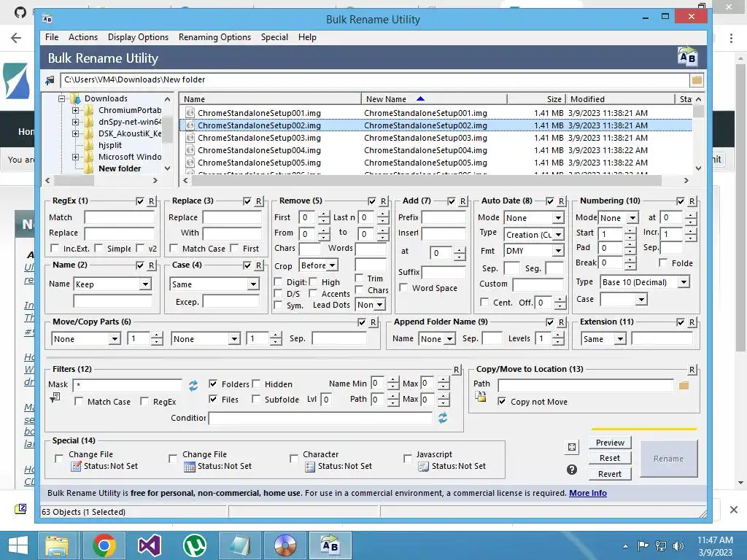747x560 pixels.
Task: Toggle the Match Case checkbox in the Replace panel
Action: (174, 248)
